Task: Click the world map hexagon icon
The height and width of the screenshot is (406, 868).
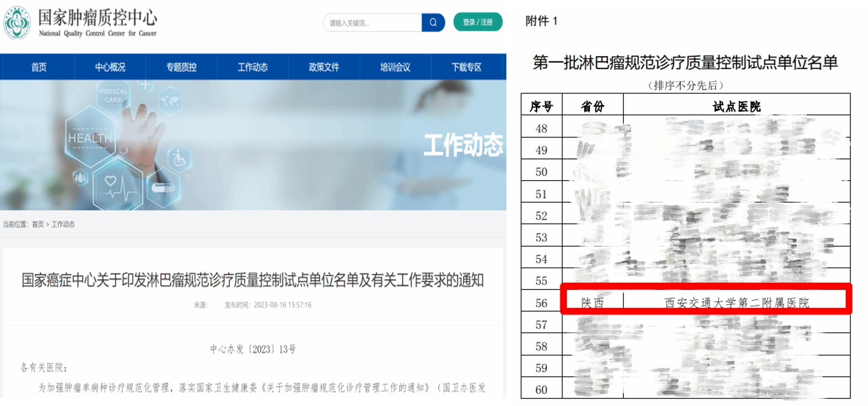Action: (x=170, y=101)
